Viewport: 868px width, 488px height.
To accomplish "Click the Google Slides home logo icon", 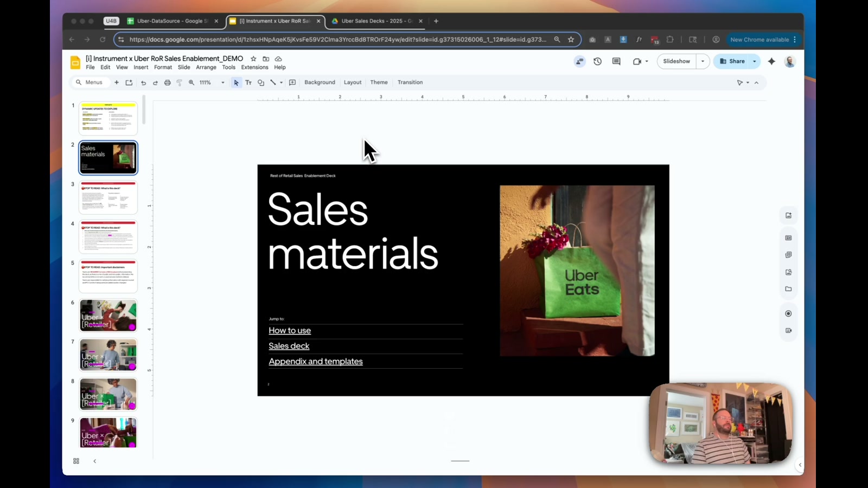I will [75, 62].
